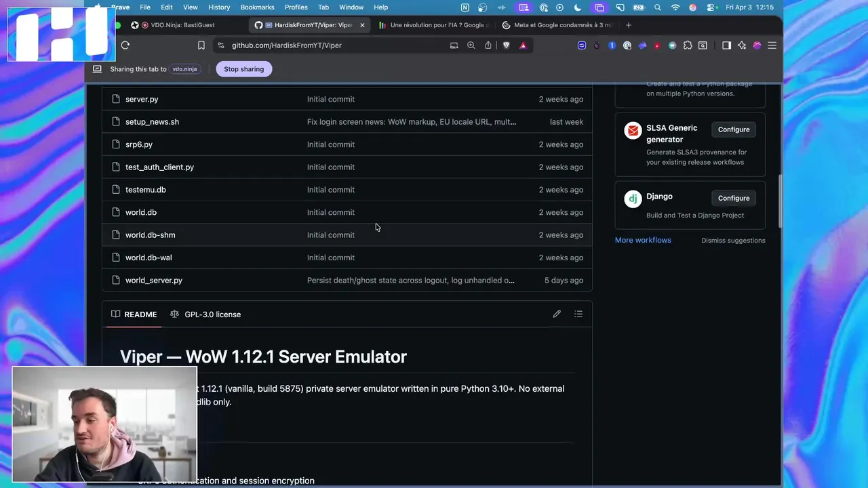Click the SLSA Generic generator logo
This screenshot has height=488, width=868.
[x=633, y=130]
